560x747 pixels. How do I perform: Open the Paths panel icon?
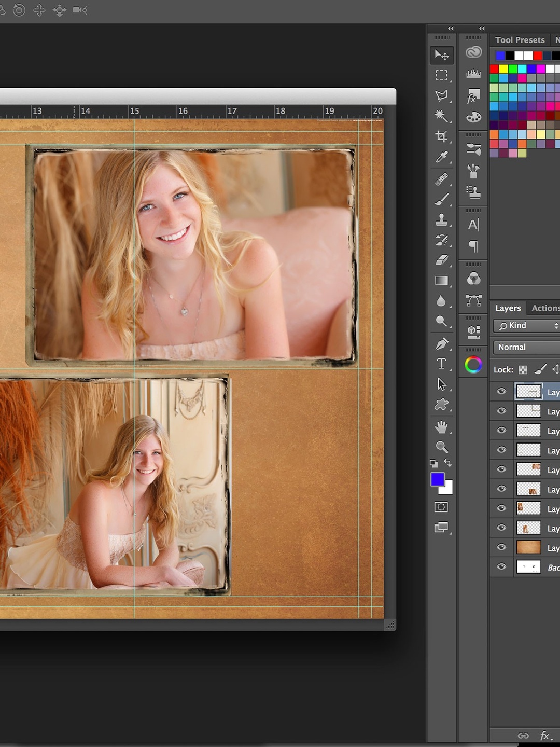[x=473, y=300]
